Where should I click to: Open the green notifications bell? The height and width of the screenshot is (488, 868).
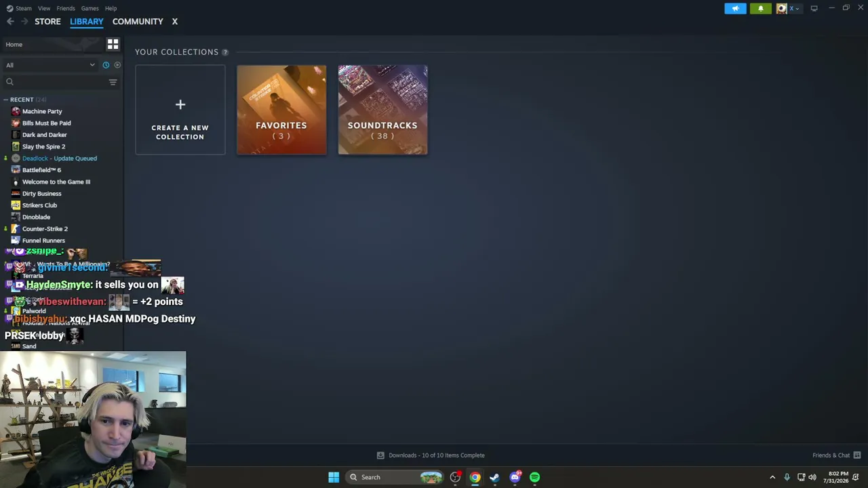point(761,8)
